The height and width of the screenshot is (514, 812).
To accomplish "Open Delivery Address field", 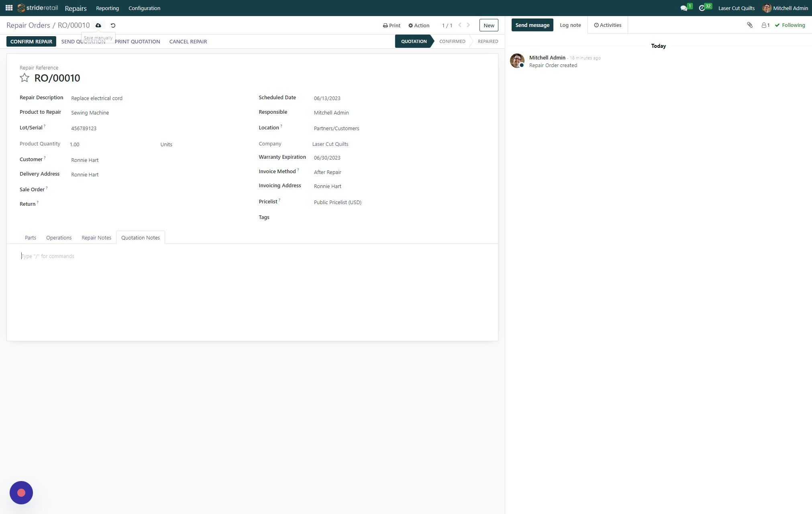I will pos(158,174).
